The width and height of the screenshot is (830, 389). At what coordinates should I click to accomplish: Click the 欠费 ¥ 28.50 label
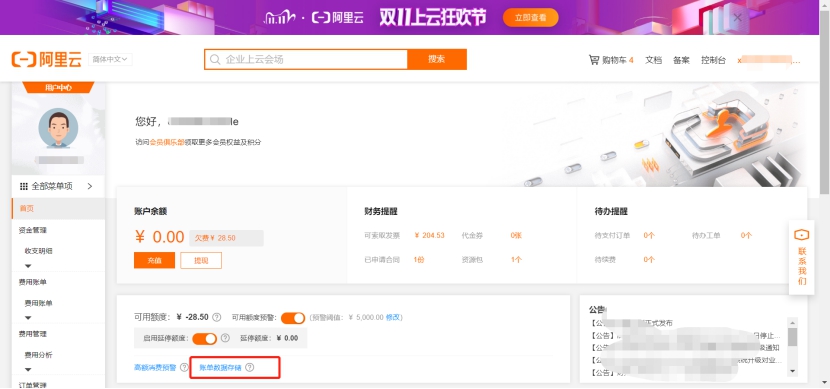click(x=227, y=238)
